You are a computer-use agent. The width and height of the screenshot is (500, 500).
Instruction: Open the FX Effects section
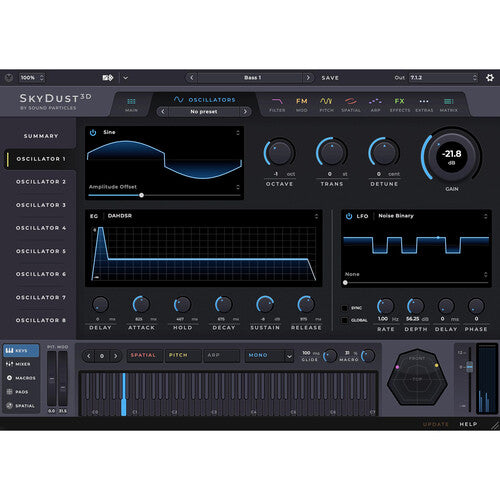pos(400,105)
